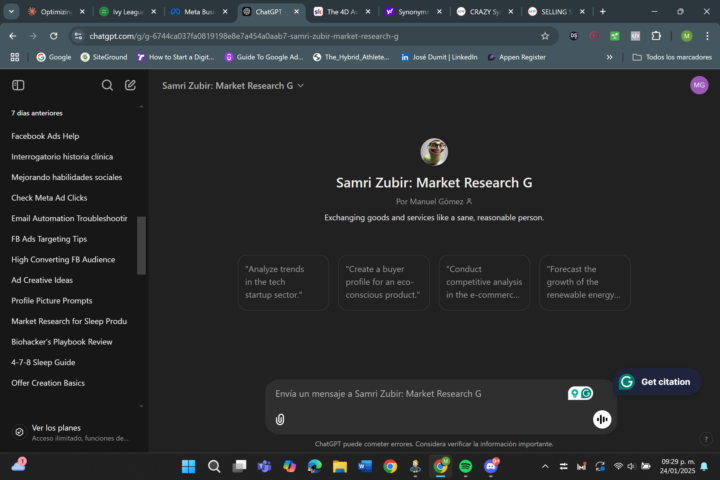
Task: Open Spotify from the taskbar
Action: coord(466,466)
